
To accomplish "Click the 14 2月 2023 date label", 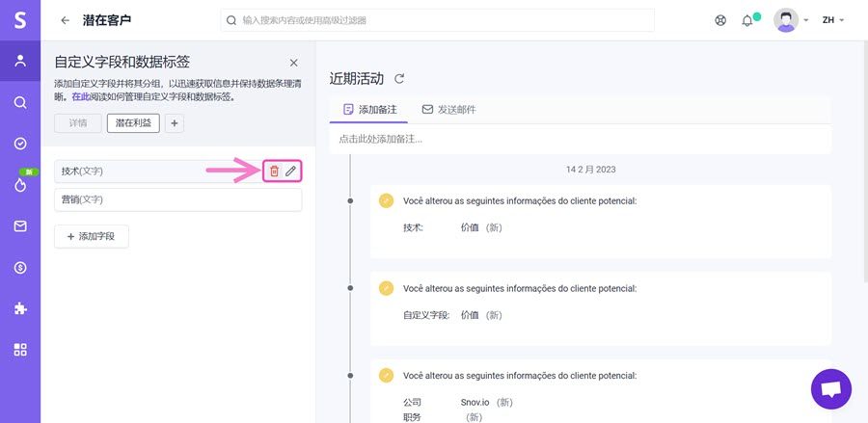I will click(x=590, y=170).
